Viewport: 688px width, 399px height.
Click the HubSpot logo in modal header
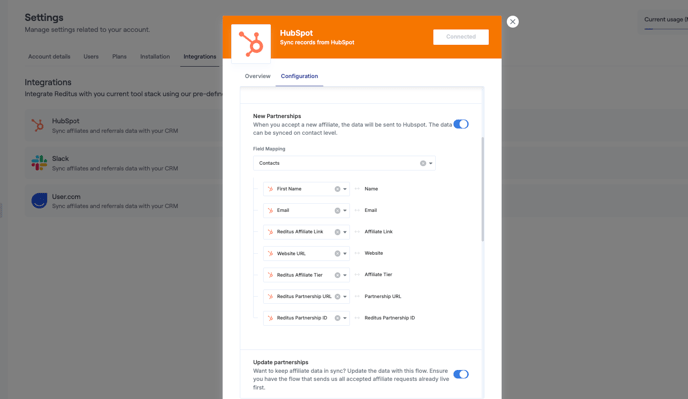tap(251, 43)
